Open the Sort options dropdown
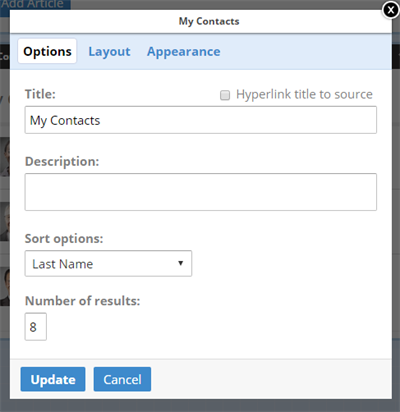Image resolution: width=400 pixels, height=412 pixels. [x=108, y=264]
